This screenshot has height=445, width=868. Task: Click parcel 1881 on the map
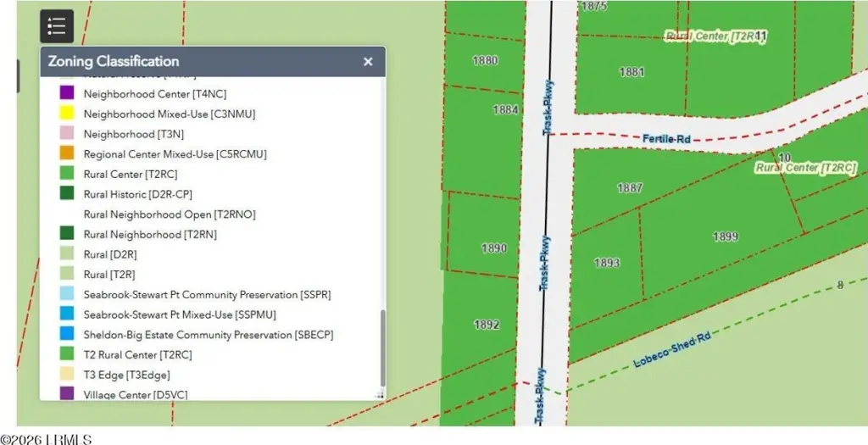[632, 72]
